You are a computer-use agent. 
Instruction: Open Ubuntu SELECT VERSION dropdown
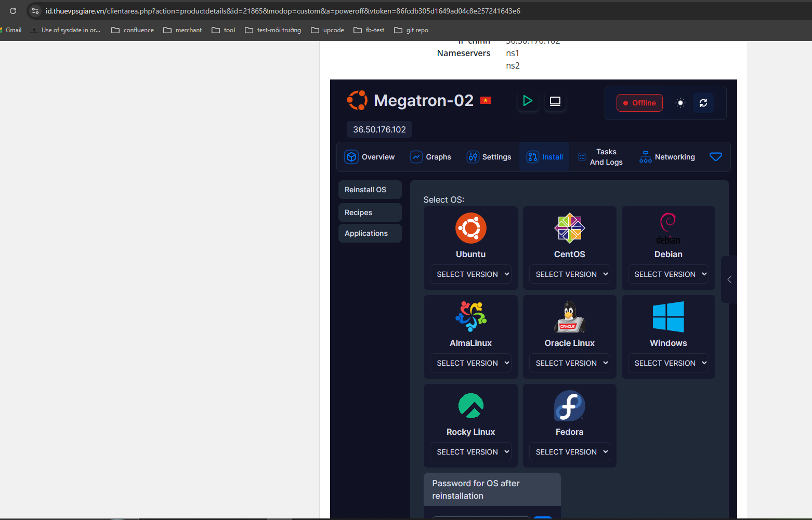[471, 274]
